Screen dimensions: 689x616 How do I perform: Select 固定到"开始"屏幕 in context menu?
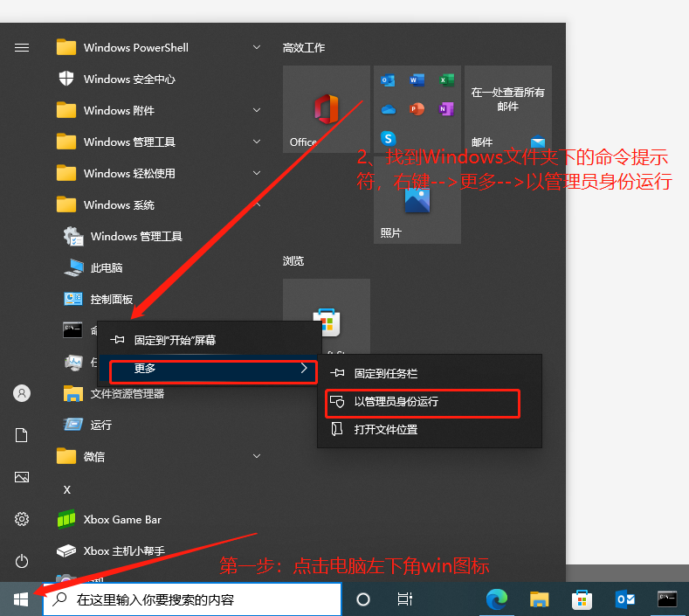coord(210,340)
